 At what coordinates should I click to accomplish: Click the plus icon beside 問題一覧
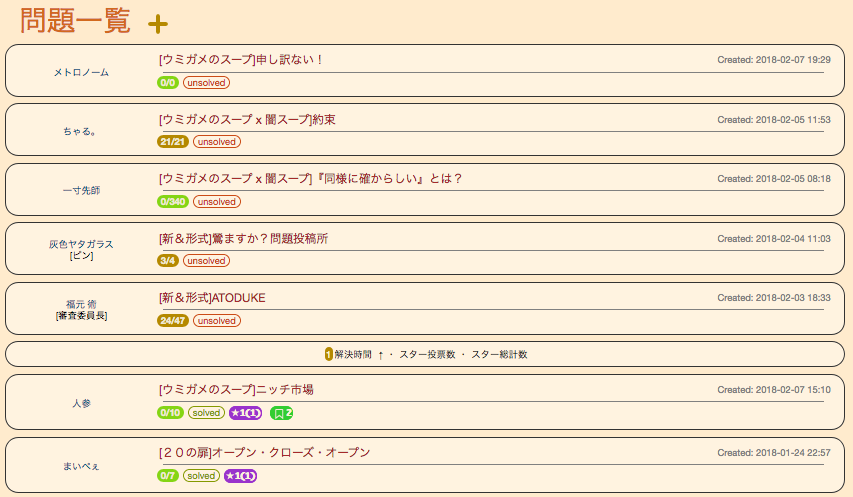click(x=158, y=24)
